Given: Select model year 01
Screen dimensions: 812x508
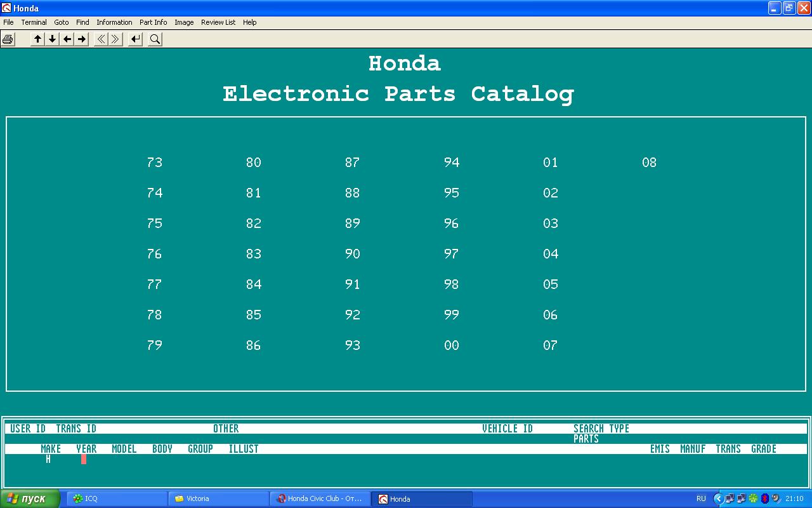Looking at the screenshot, I should (551, 163).
